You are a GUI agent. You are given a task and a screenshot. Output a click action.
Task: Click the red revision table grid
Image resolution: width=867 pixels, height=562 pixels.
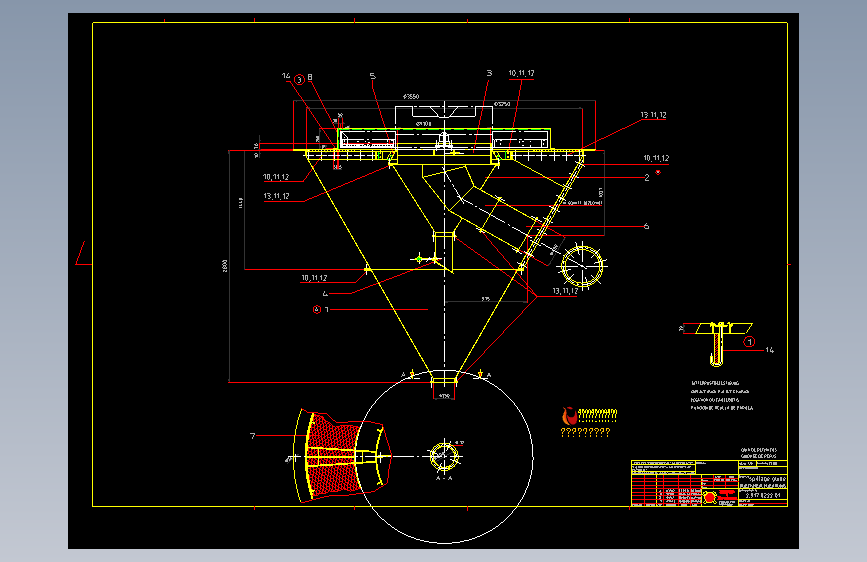coord(666,490)
